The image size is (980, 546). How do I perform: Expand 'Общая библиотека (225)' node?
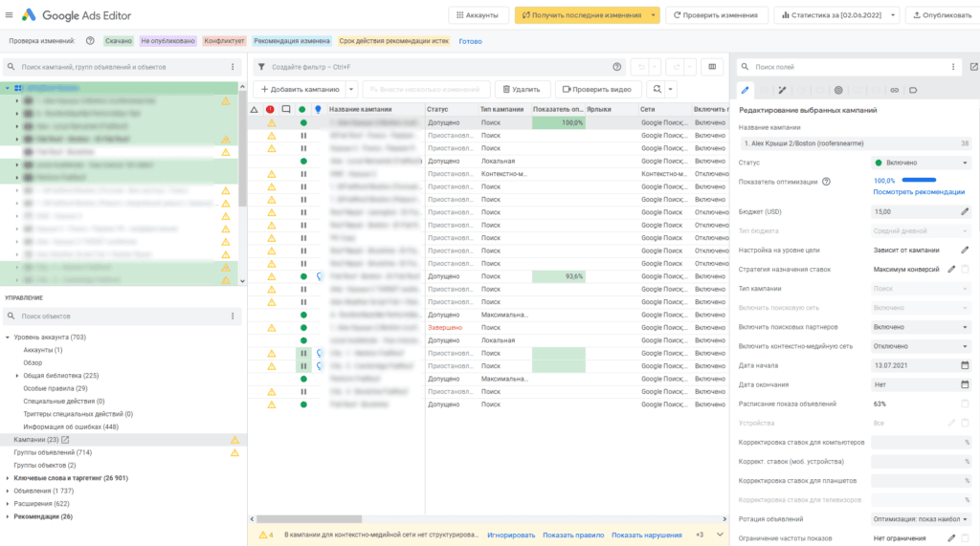tap(17, 376)
